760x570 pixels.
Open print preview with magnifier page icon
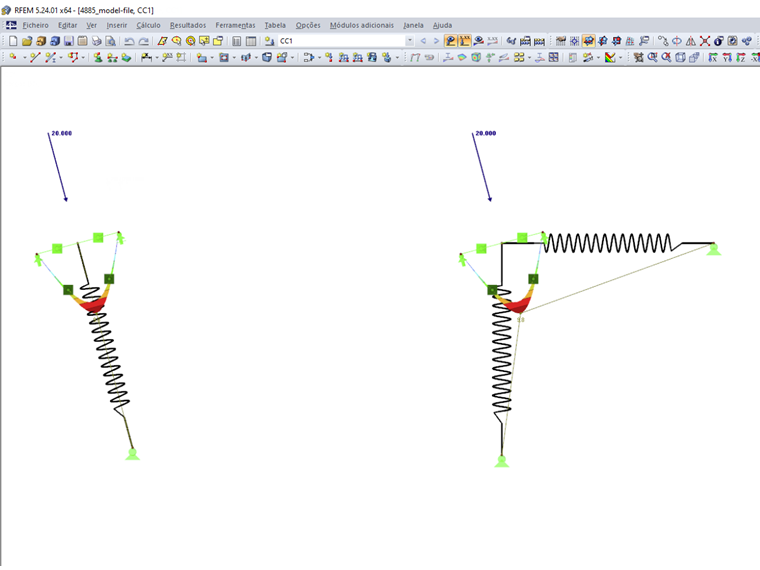pos(111,41)
